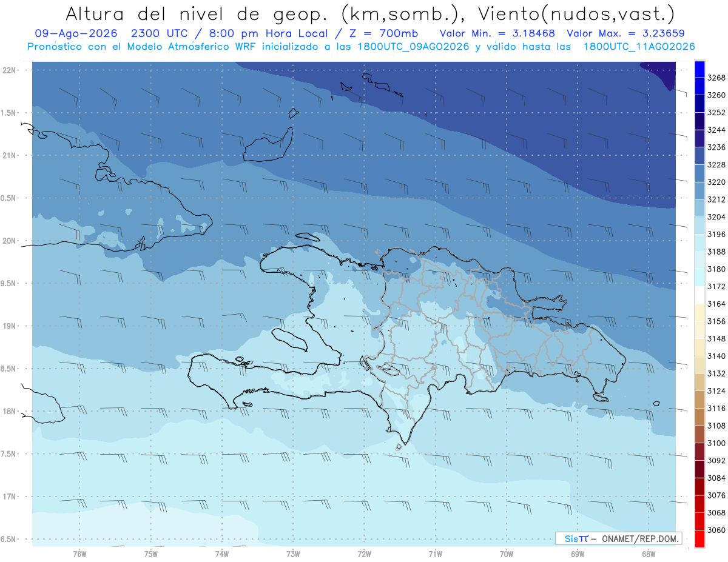Click the '3244' legend value
This screenshot has height=562, width=728.
point(716,130)
